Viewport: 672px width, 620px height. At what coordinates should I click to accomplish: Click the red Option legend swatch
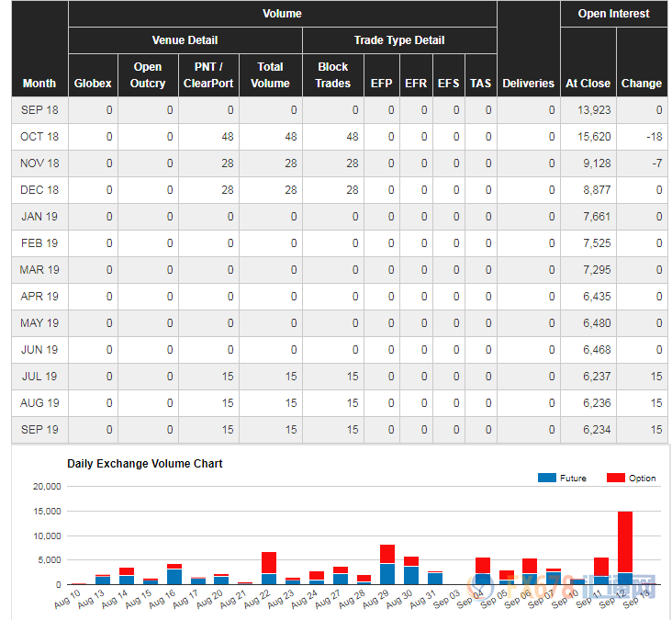615,478
